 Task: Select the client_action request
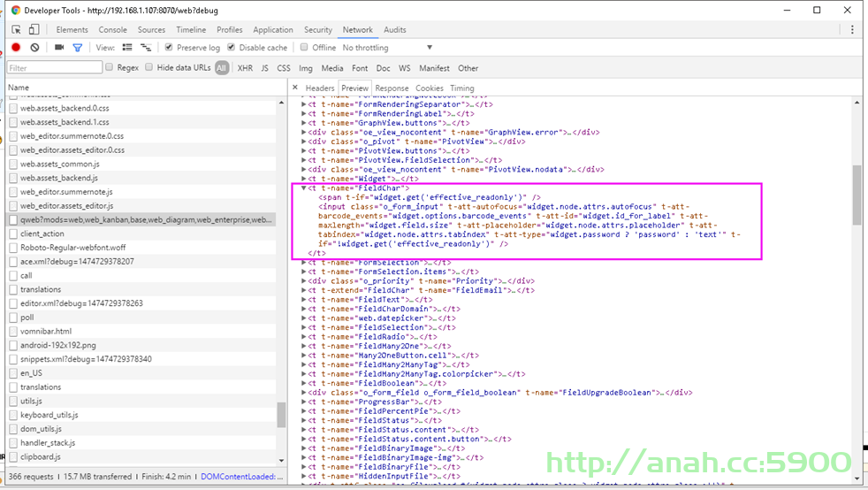141,234
